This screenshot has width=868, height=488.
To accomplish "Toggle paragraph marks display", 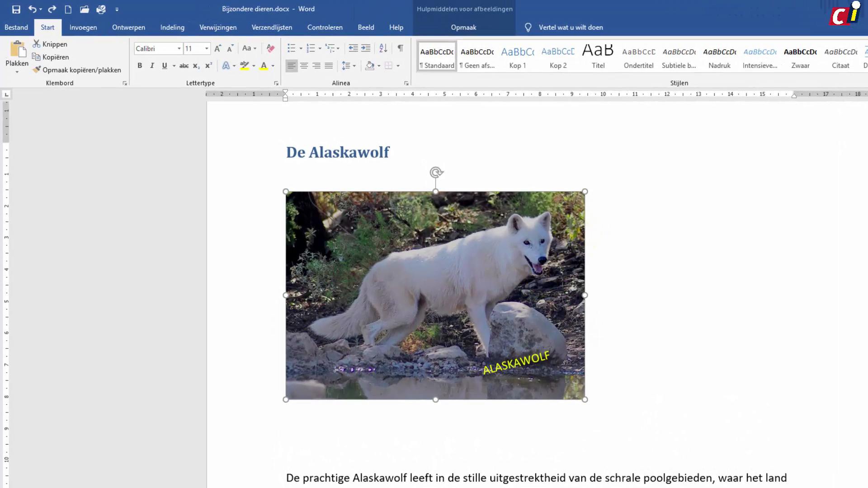I will click(400, 48).
